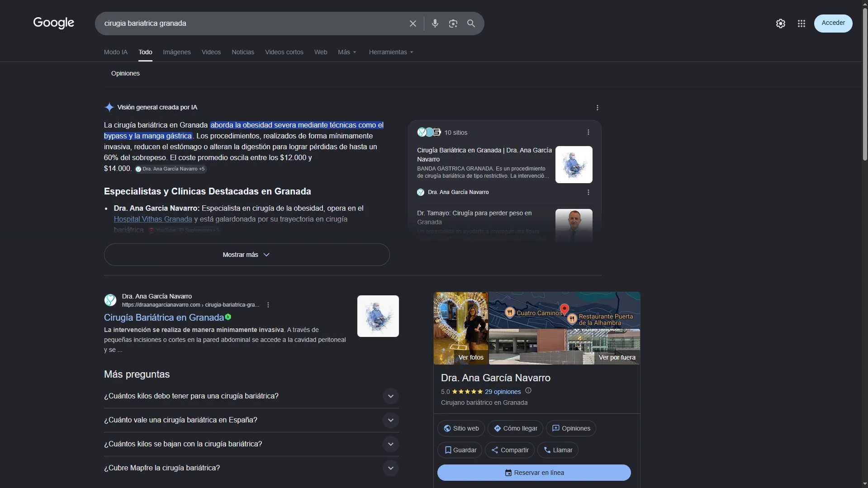Open AI overview three-dot options menu
This screenshot has width=868, height=488.
point(597,108)
